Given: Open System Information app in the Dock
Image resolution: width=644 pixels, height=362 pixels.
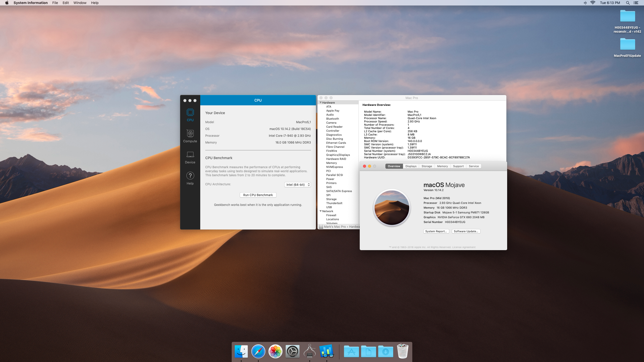Looking at the screenshot, I should point(309,351).
